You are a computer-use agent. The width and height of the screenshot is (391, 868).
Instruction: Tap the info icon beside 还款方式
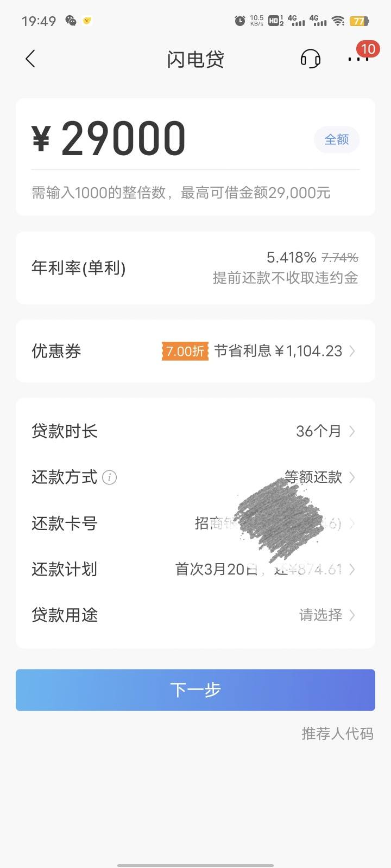[109, 477]
